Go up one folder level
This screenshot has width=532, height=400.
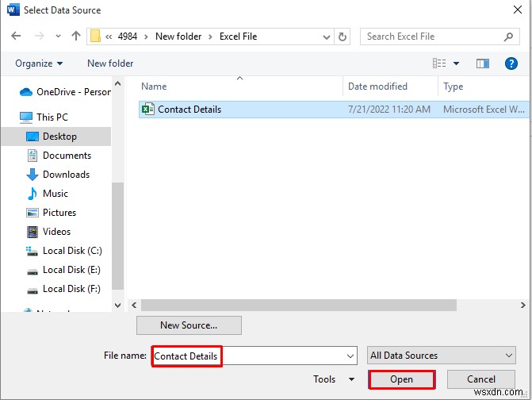click(x=76, y=36)
